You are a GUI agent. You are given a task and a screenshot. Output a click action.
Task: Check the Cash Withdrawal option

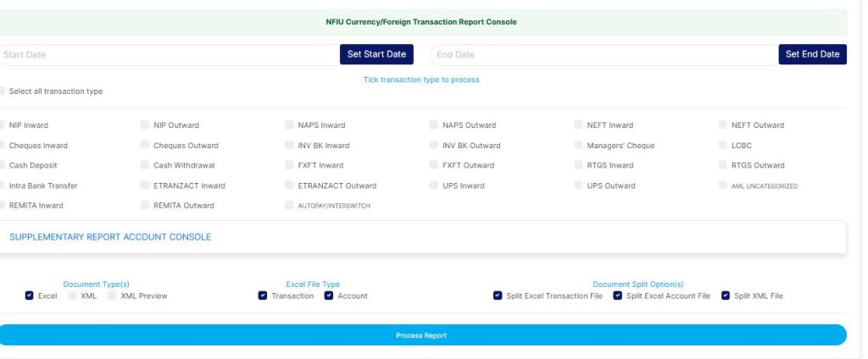click(146, 165)
